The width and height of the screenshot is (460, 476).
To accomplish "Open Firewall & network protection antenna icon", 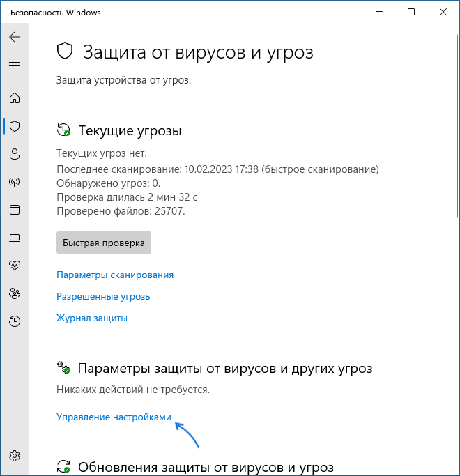I will (15, 182).
